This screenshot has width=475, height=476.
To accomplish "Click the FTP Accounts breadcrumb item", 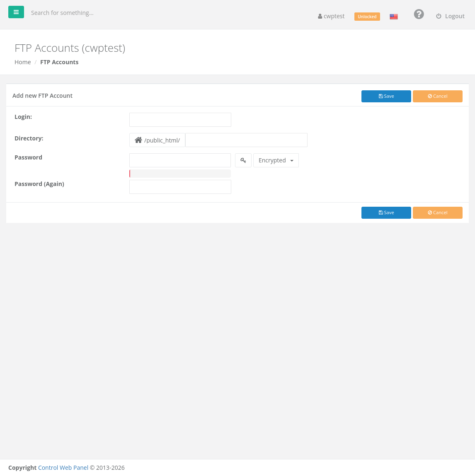I will point(59,62).
